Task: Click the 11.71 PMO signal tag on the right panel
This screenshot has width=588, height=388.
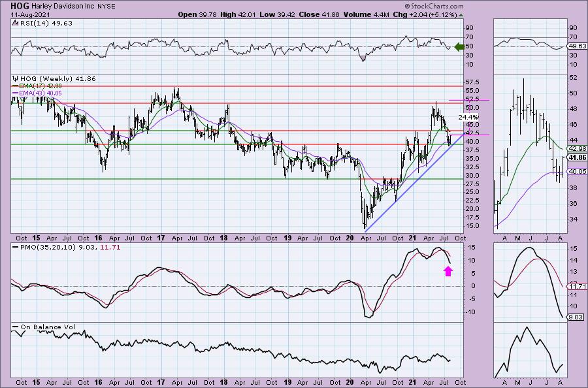Action: (x=578, y=286)
